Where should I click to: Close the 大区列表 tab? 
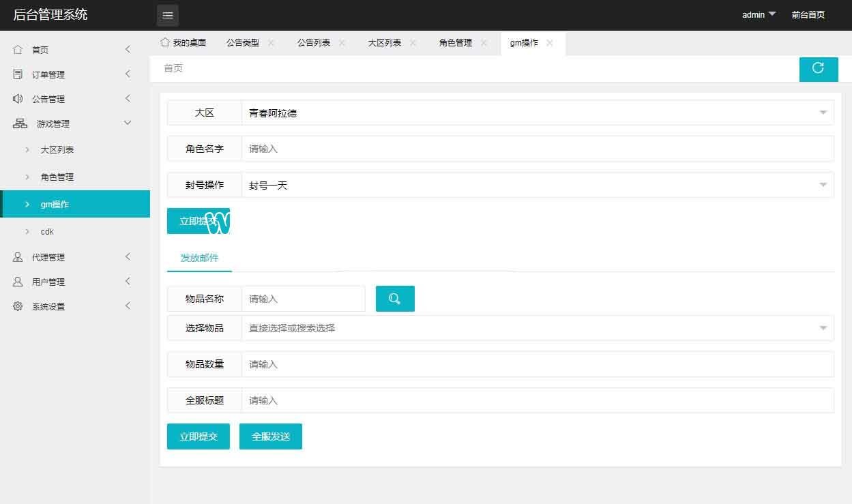point(413,43)
